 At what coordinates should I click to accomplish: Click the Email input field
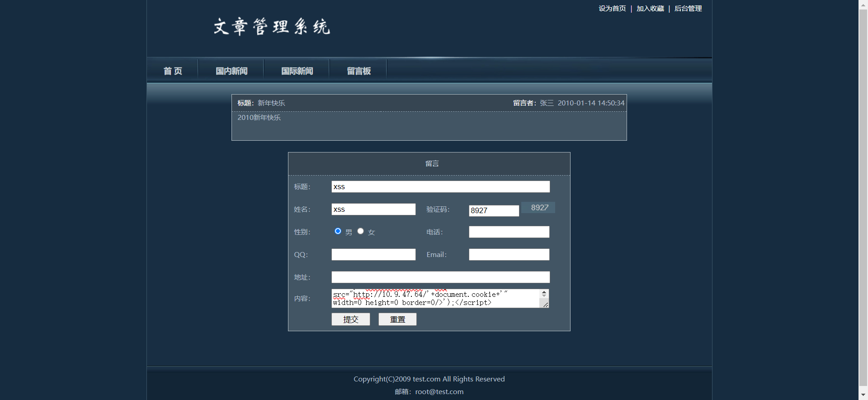pos(509,254)
